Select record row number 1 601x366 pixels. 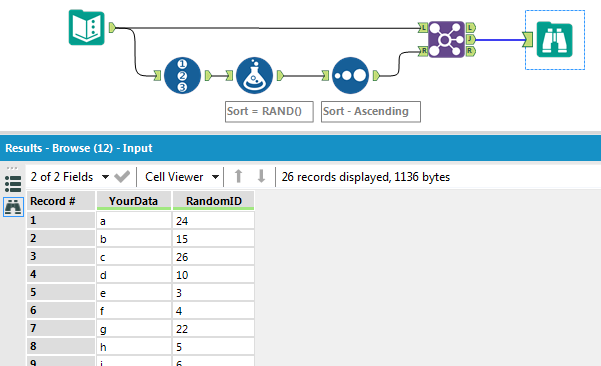coord(61,221)
